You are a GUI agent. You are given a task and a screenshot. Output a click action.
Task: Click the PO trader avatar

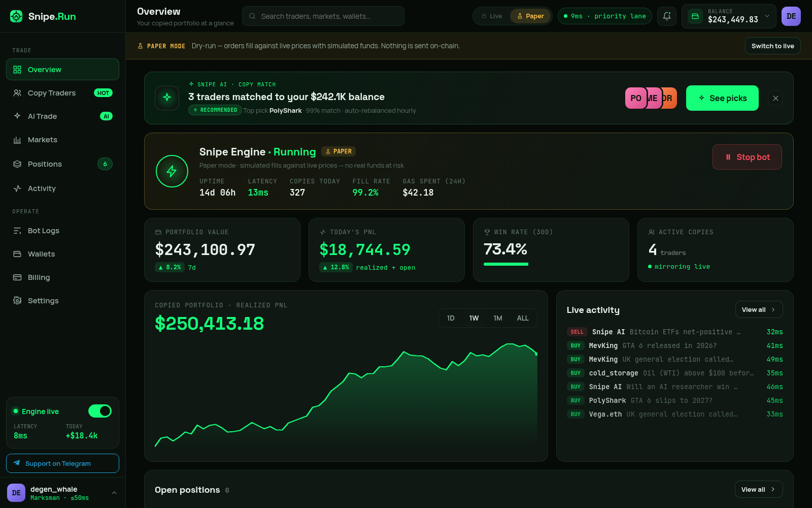click(635, 98)
